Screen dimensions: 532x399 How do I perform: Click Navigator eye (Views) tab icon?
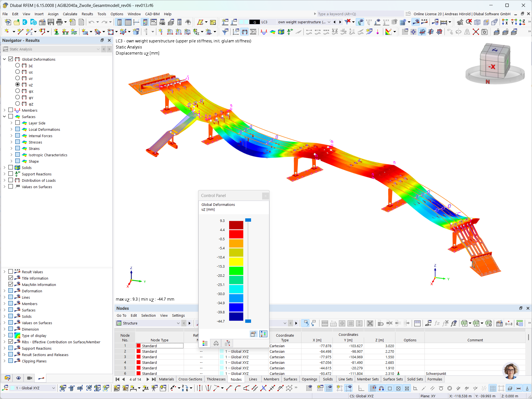click(x=19, y=378)
